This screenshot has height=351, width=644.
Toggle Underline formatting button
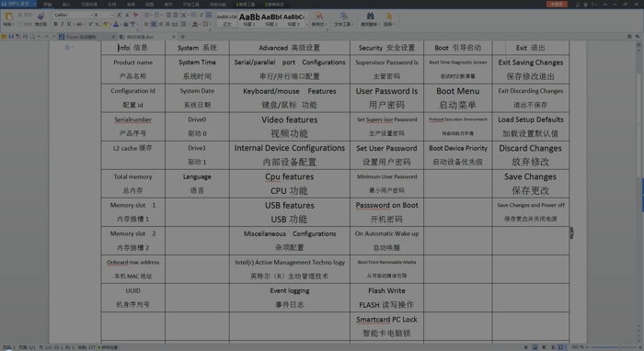coord(69,24)
